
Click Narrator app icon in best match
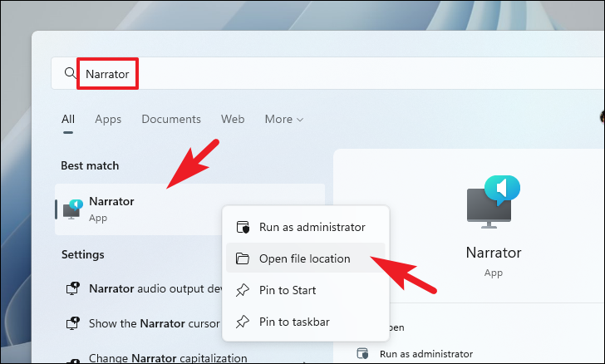[x=73, y=209]
